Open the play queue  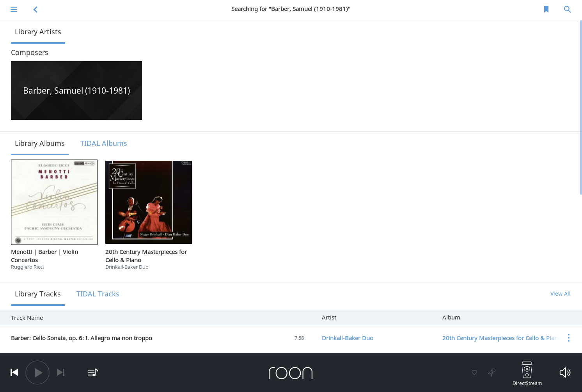(92, 372)
